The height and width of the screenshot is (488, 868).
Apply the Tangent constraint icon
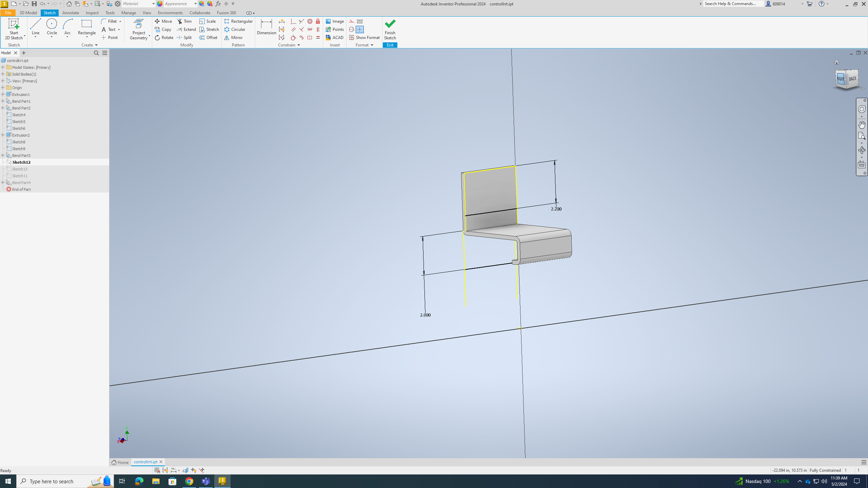(x=294, y=38)
